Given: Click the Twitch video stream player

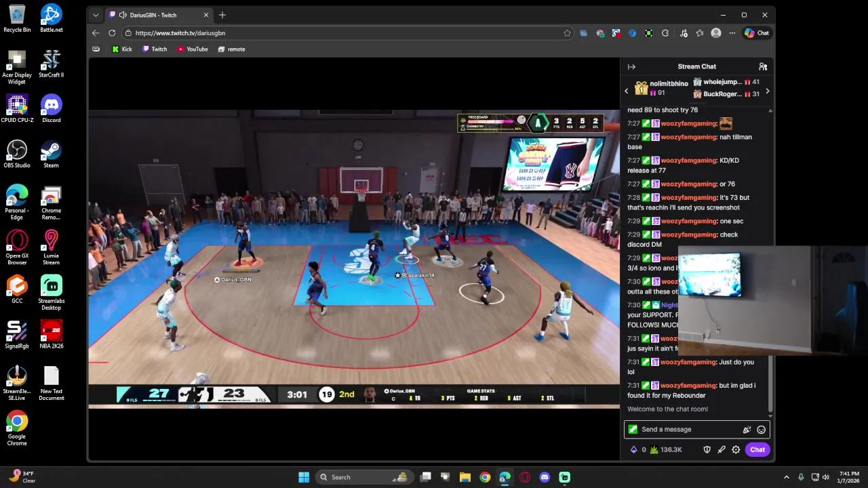Looking at the screenshot, I should tap(354, 258).
